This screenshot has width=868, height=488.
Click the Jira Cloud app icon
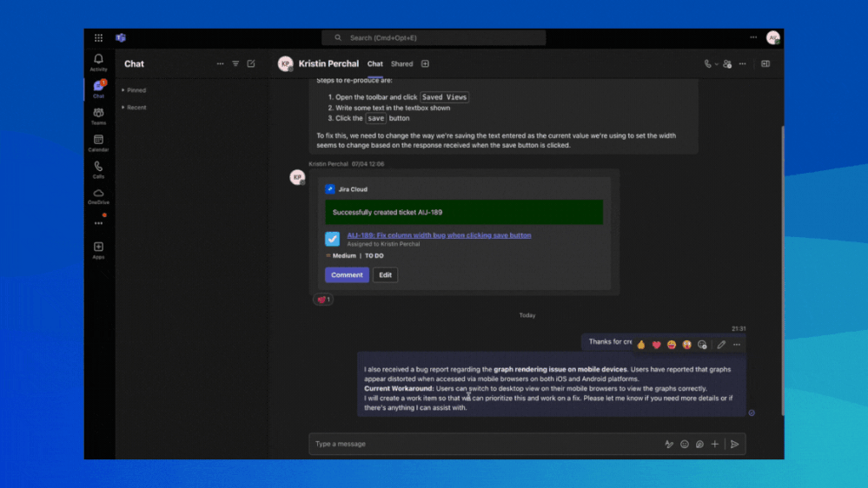(330, 189)
